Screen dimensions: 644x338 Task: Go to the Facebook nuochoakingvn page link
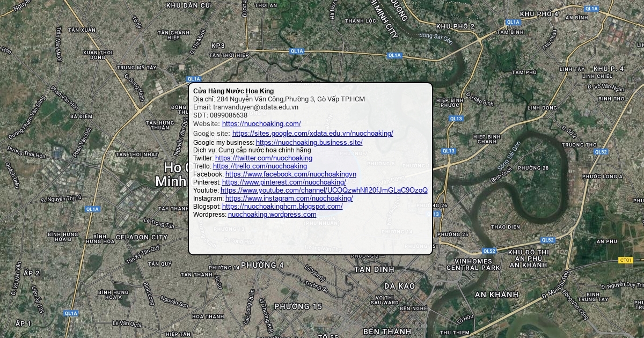coord(290,174)
